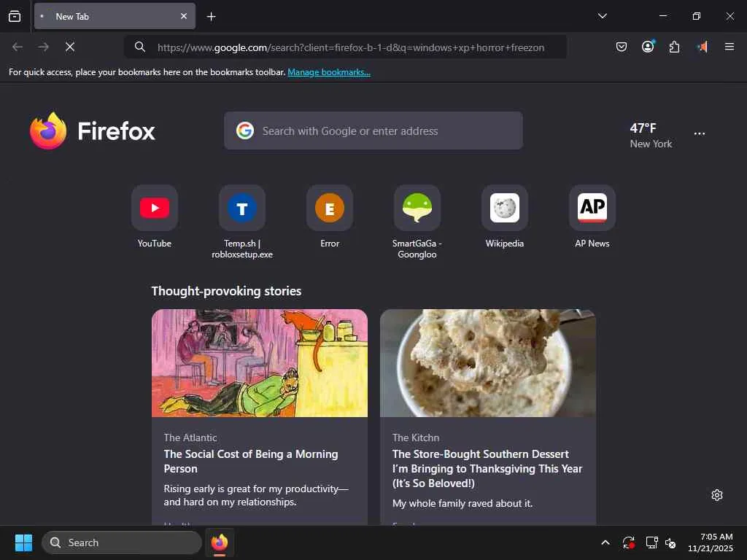Click the taskbar Search box
The height and width of the screenshot is (560, 747).
tap(122, 542)
